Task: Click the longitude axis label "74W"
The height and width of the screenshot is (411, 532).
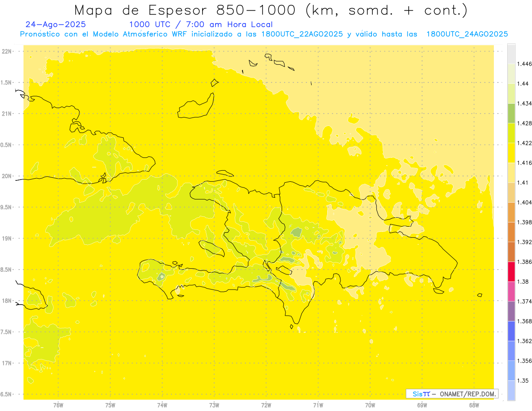Action: 162,405
